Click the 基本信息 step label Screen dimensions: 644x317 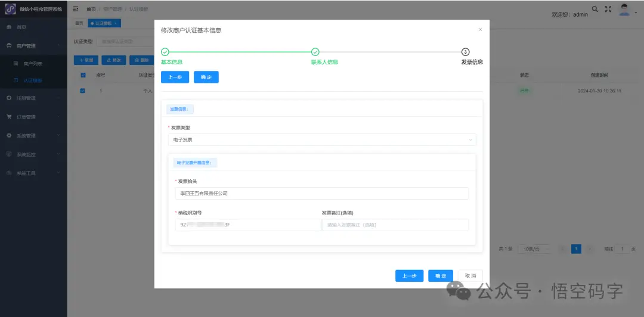(x=172, y=63)
